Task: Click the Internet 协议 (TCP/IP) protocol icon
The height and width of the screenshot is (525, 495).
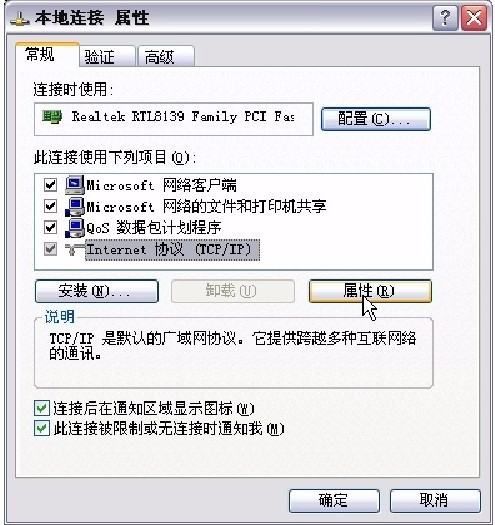Action: 75,249
